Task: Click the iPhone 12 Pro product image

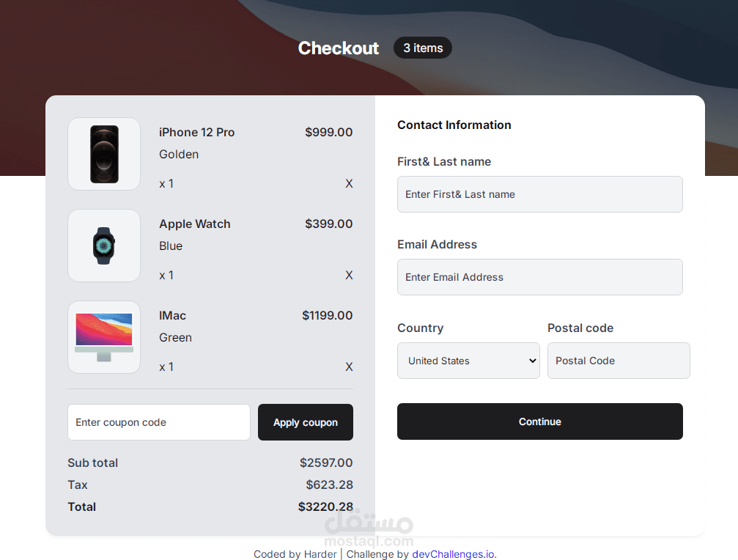Action: [x=104, y=154]
